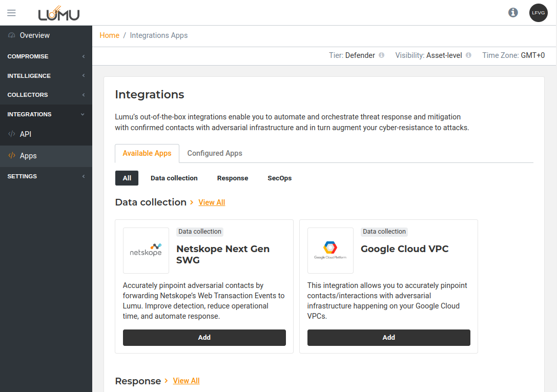This screenshot has width=557, height=392.
Task: Select the Available Apps tab
Action: point(147,153)
